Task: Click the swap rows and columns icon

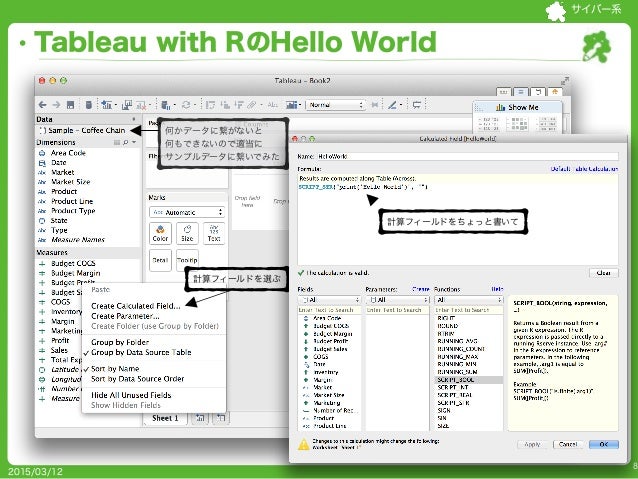Action: [210, 105]
